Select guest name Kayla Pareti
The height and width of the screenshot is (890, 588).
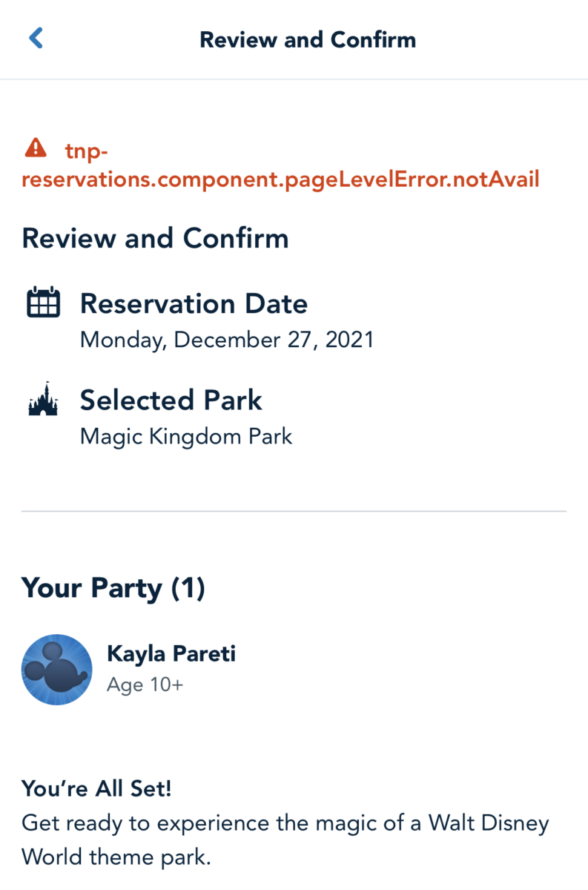[x=171, y=653]
